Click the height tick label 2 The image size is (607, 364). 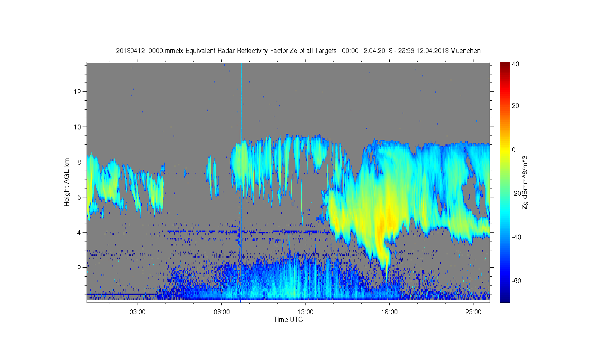coord(80,267)
